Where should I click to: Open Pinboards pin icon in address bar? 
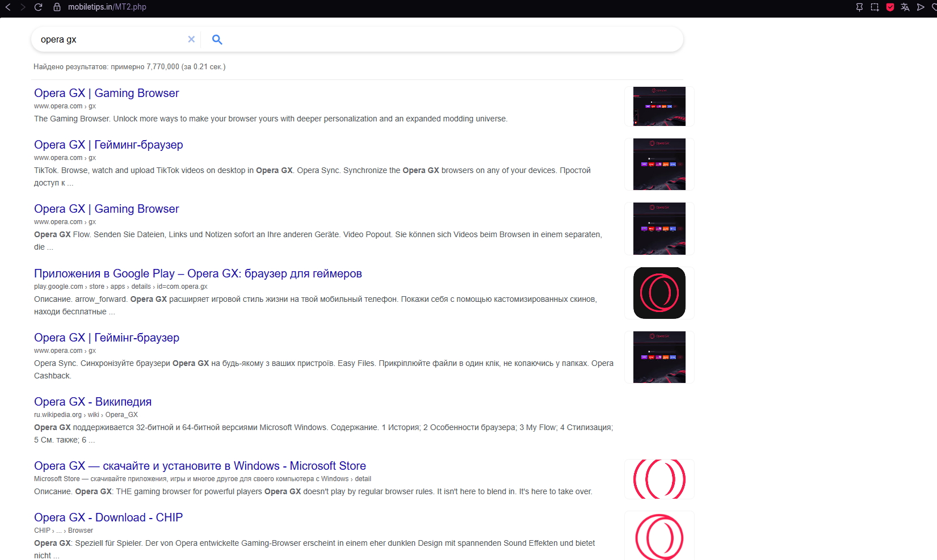(859, 7)
